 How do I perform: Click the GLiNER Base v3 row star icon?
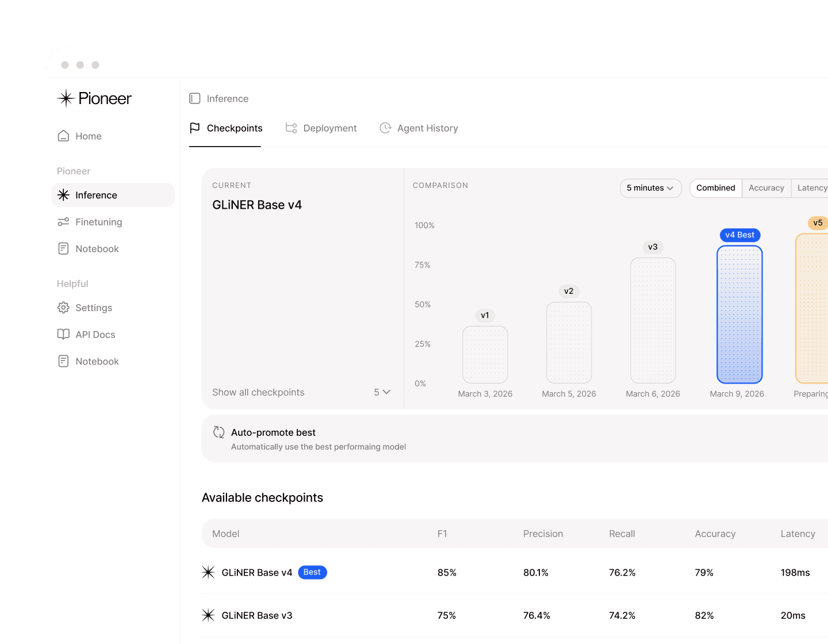coord(208,615)
